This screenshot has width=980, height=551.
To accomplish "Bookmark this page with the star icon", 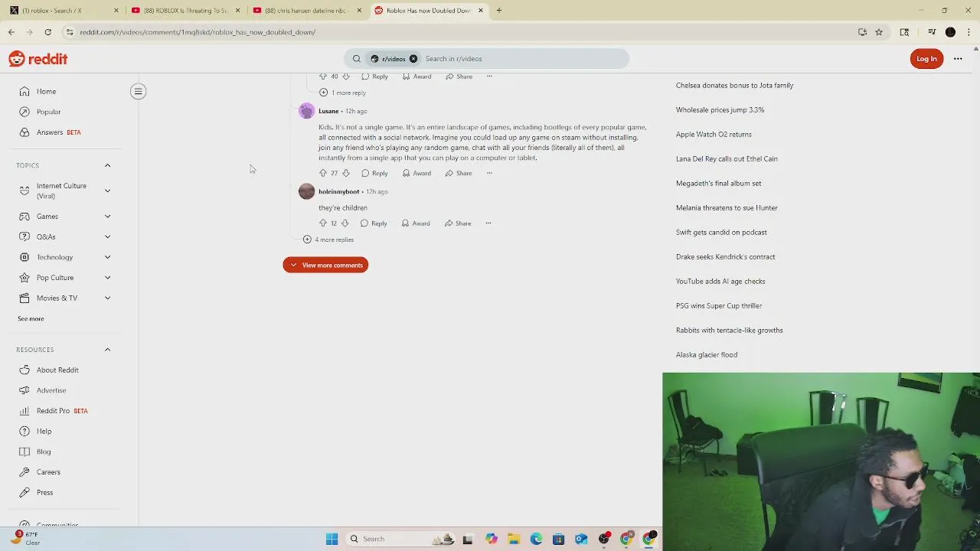I will coord(879,32).
